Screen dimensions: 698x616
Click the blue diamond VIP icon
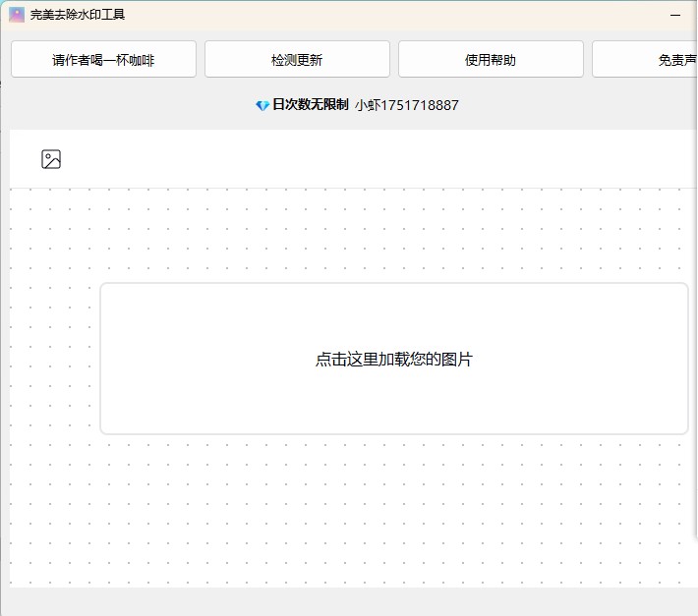pos(262,105)
